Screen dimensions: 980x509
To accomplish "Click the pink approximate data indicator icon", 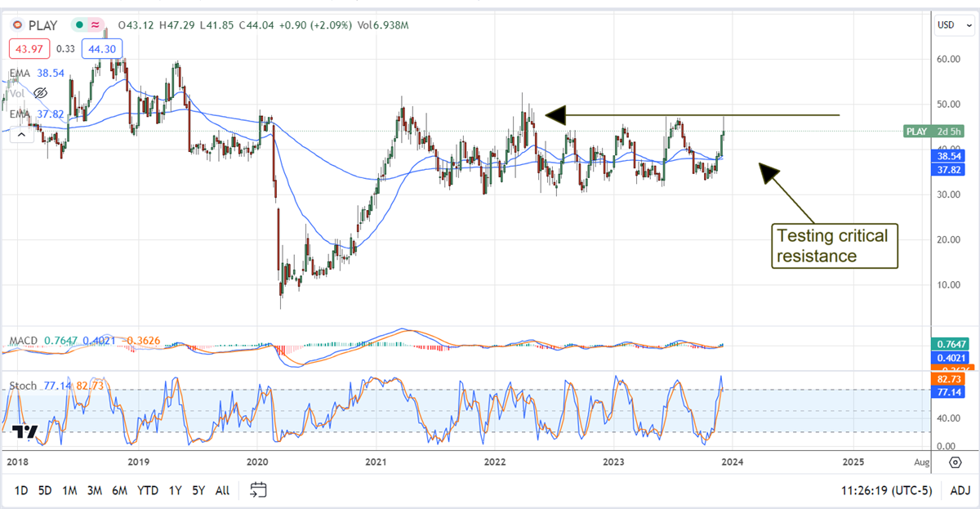I will [96, 25].
